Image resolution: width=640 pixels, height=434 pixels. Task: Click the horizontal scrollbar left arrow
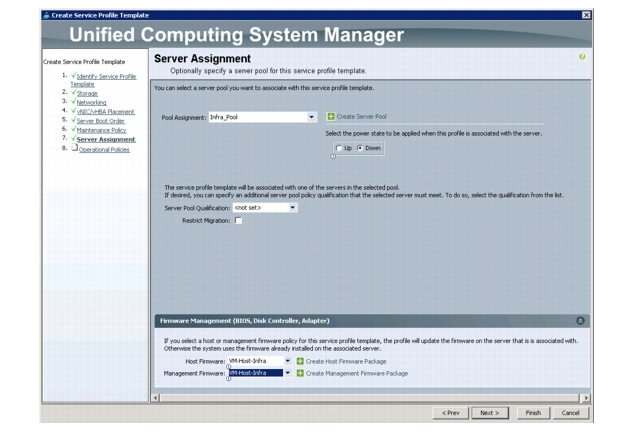pyautogui.click(x=156, y=398)
